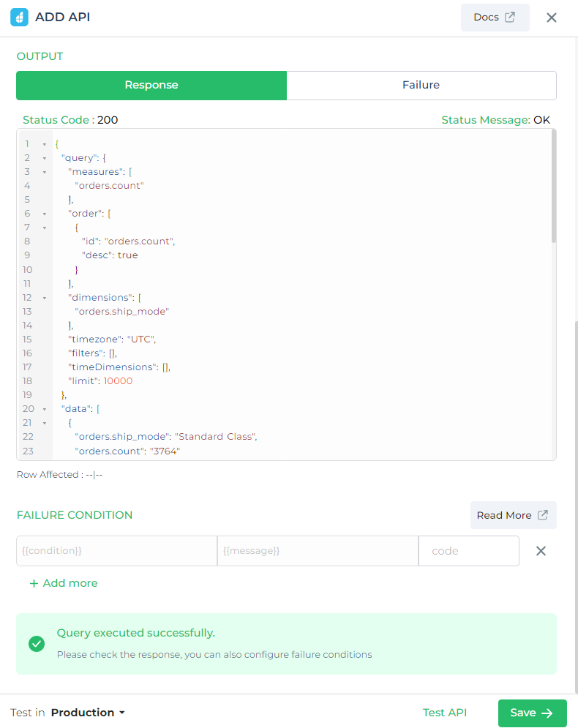Switch to the Failure tab
This screenshot has width=578, height=728.
pos(421,85)
